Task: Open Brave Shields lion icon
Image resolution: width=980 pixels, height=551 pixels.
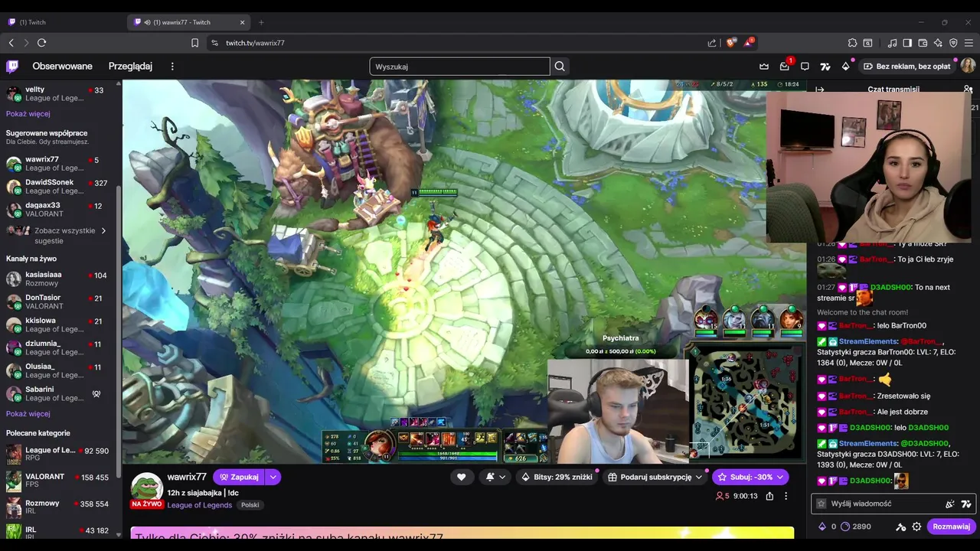Action: pos(730,43)
